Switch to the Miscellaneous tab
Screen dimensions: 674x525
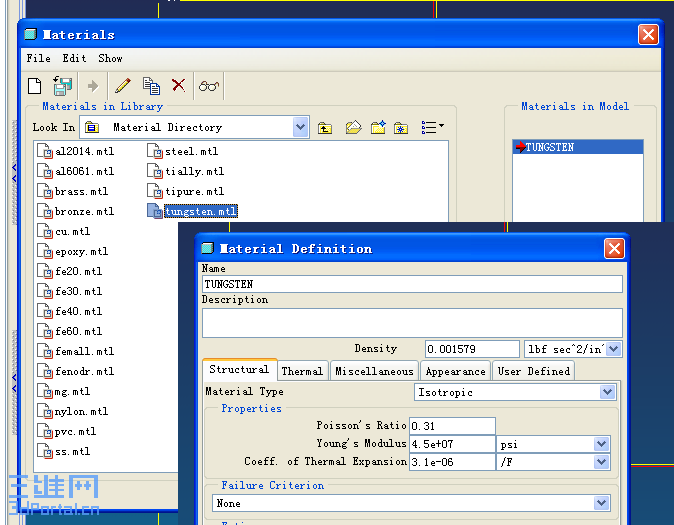(x=374, y=371)
